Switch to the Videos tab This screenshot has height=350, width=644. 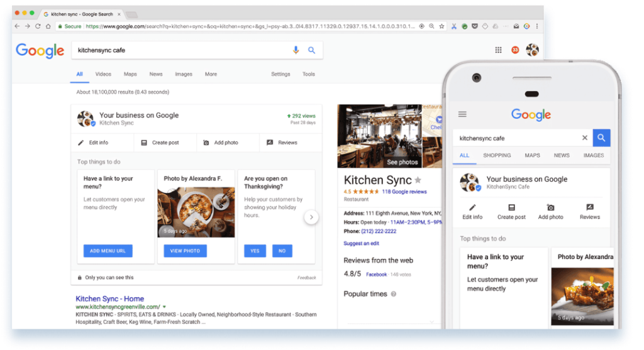coord(103,74)
